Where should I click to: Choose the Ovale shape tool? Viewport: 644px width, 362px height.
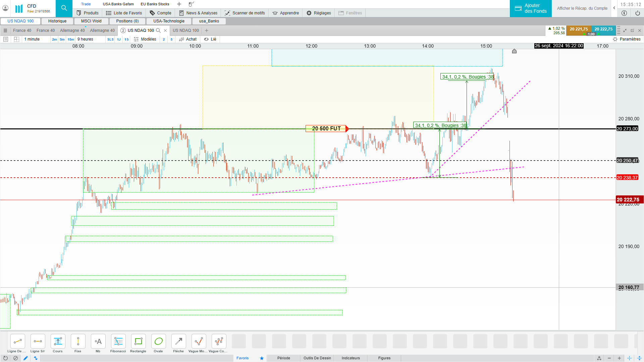158,342
